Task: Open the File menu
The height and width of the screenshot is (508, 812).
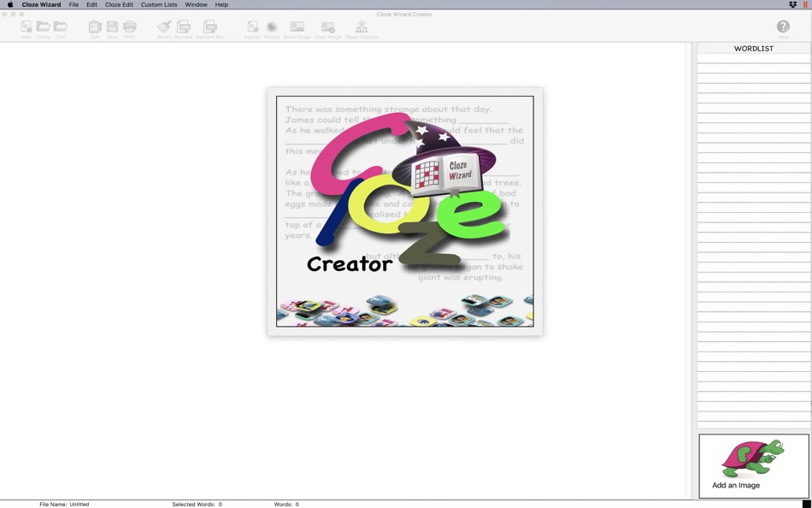Action: click(74, 4)
